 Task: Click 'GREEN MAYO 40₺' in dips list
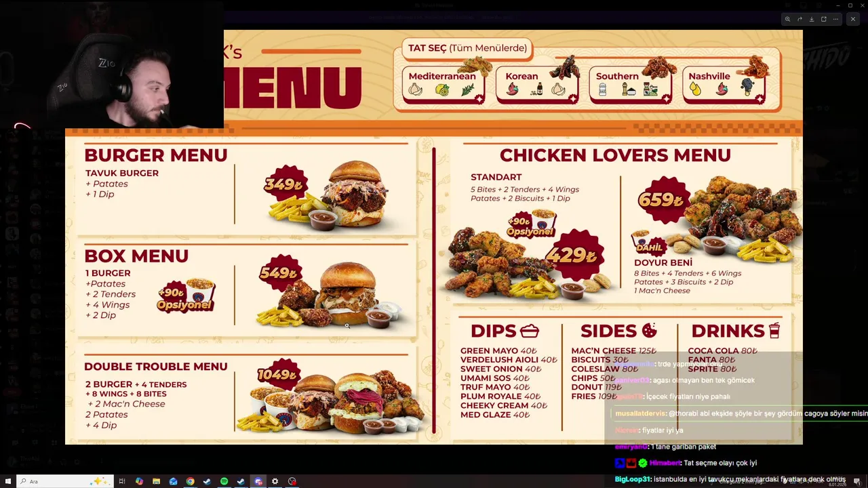click(x=498, y=351)
